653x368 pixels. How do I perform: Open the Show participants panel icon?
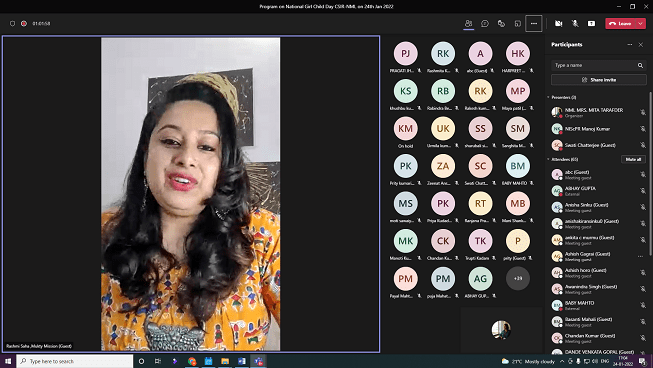coord(469,23)
